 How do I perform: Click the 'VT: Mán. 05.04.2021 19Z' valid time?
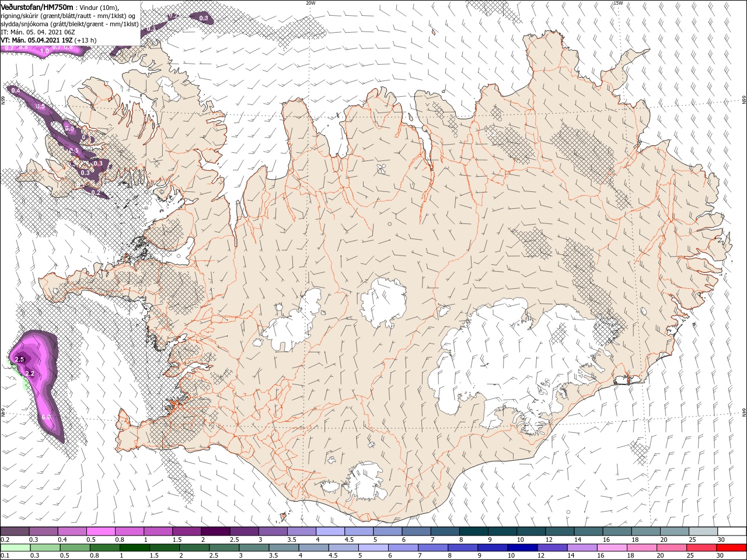(37, 40)
